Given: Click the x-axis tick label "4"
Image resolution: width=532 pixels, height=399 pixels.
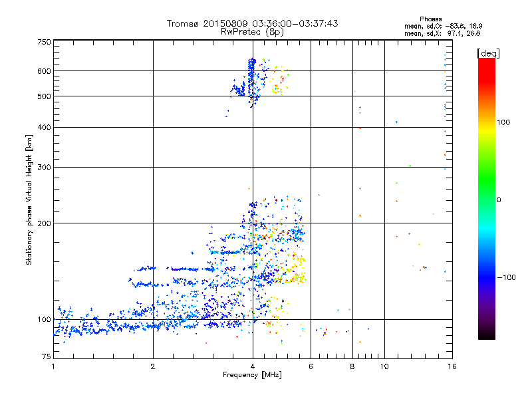Looking at the screenshot, I should (253, 366).
